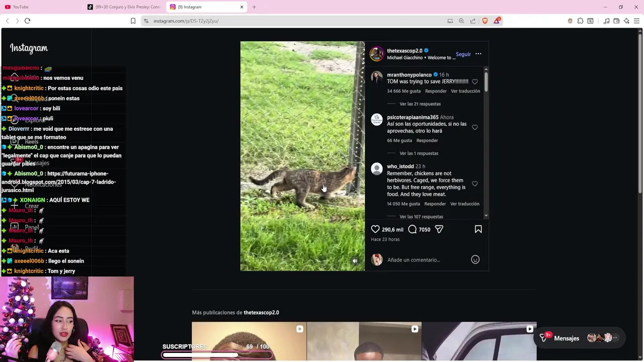Viewport: 644px width, 362px height.
Task: Expand Ver las 1 respuestas
Action: 419,153
